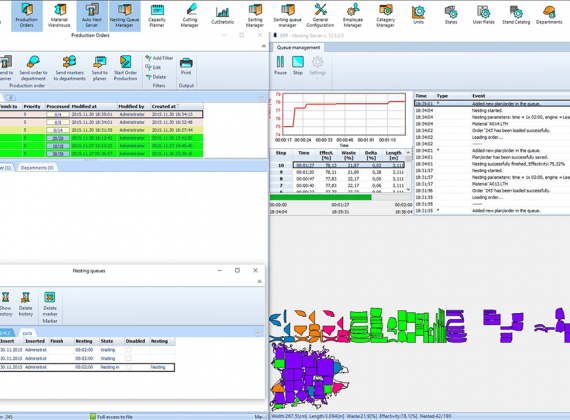Open the User Fields settings
Image resolution: width=570 pixels, height=420 pixels.
(x=483, y=15)
